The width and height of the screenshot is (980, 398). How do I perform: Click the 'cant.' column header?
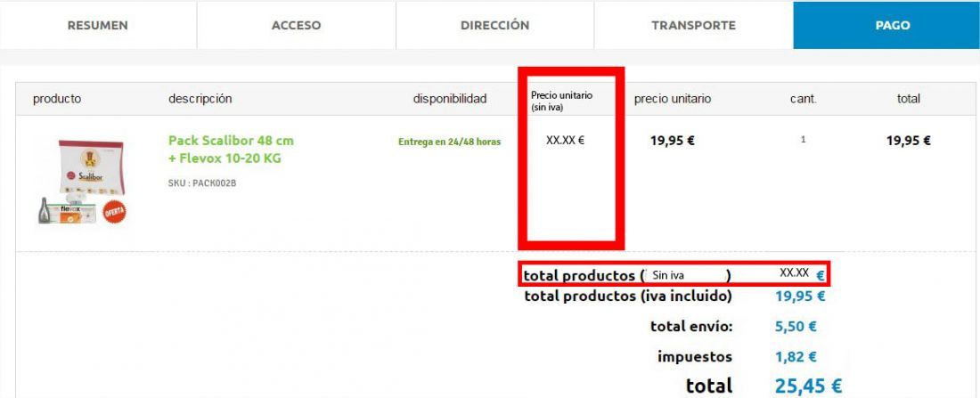[803, 99]
